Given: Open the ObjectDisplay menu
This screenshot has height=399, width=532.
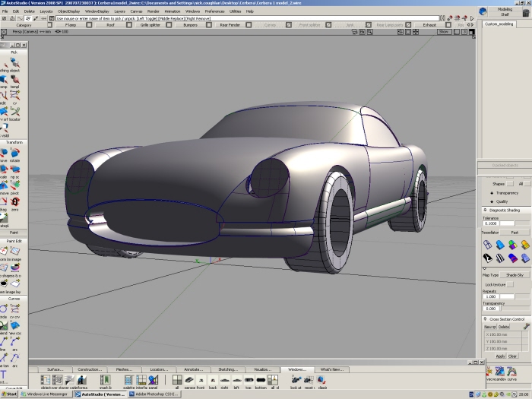Looking at the screenshot, I should coord(69,11).
